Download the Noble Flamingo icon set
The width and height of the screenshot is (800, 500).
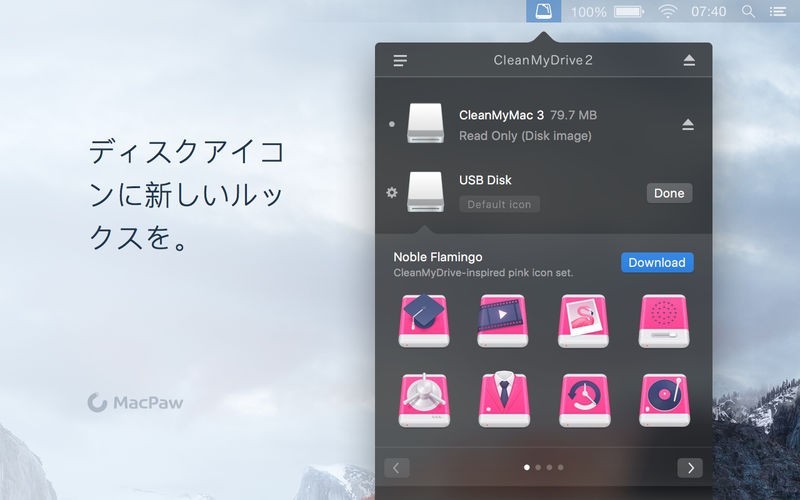coord(657,262)
